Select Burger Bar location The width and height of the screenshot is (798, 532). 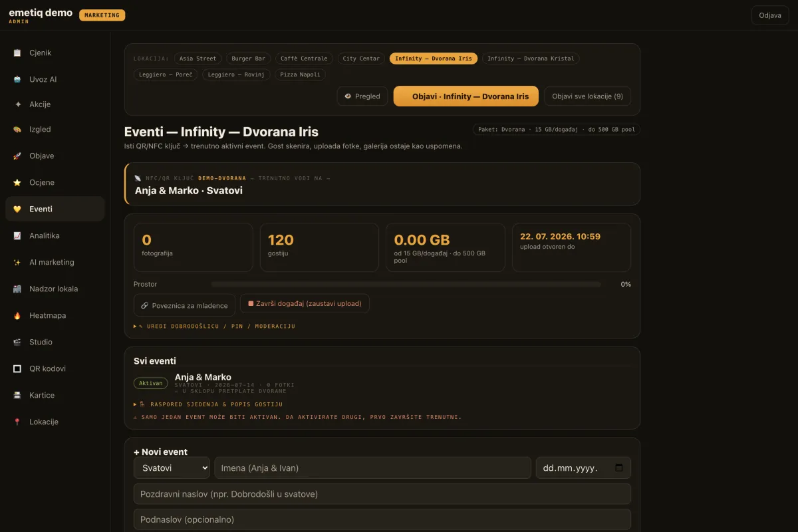click(x=248, y=59)
